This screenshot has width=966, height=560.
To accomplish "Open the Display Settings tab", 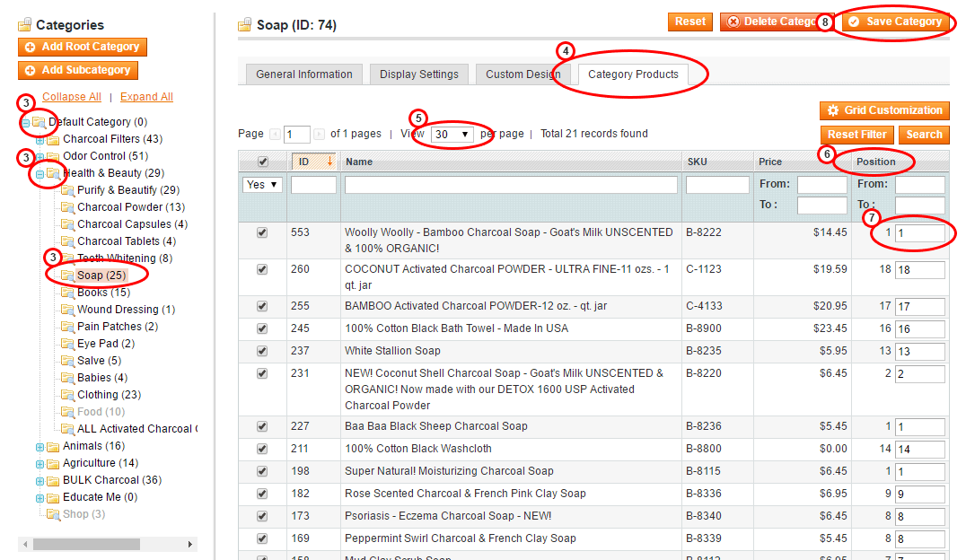I will (x=419, y=74).
